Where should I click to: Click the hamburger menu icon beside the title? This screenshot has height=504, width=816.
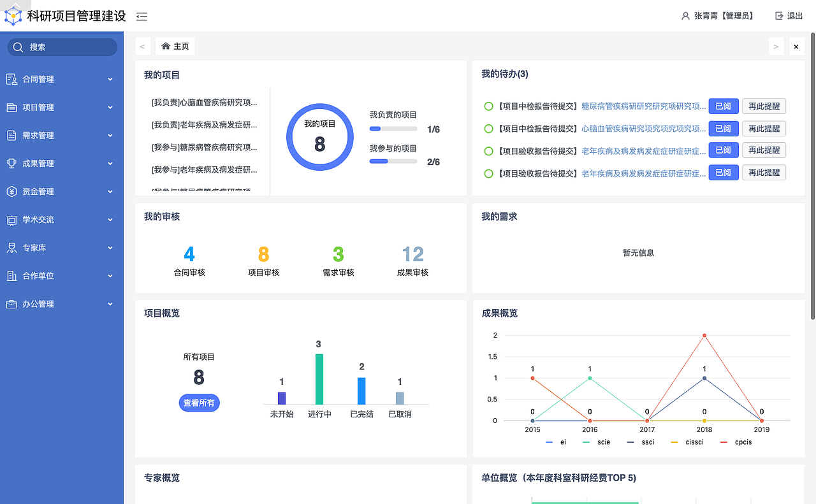(141, 17)
